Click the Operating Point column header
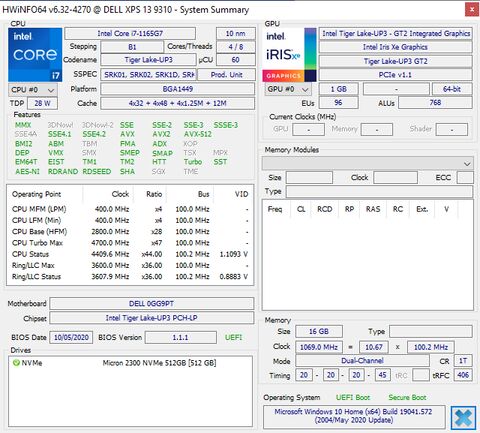This screenshot has width=480, height=433. [36, 194]
